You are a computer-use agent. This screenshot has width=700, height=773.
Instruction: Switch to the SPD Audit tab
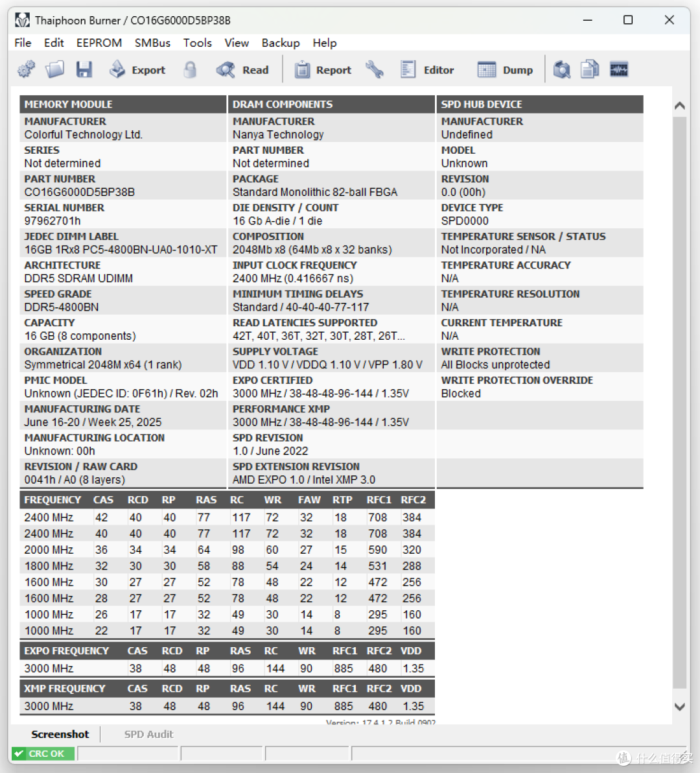149,734
